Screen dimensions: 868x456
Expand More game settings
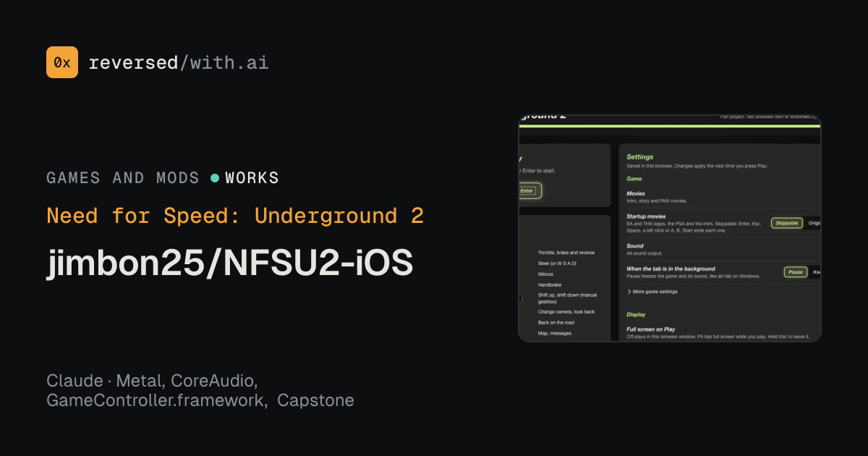click(652, 292)
